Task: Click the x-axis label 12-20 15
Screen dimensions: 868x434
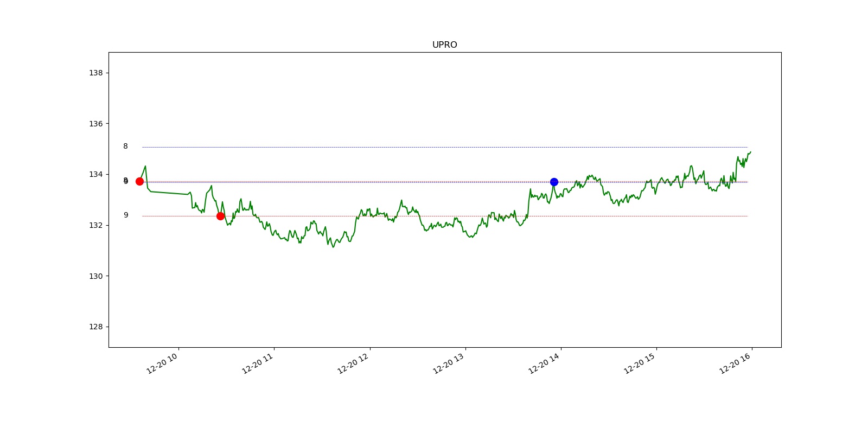Action: (x=640, y=363)
